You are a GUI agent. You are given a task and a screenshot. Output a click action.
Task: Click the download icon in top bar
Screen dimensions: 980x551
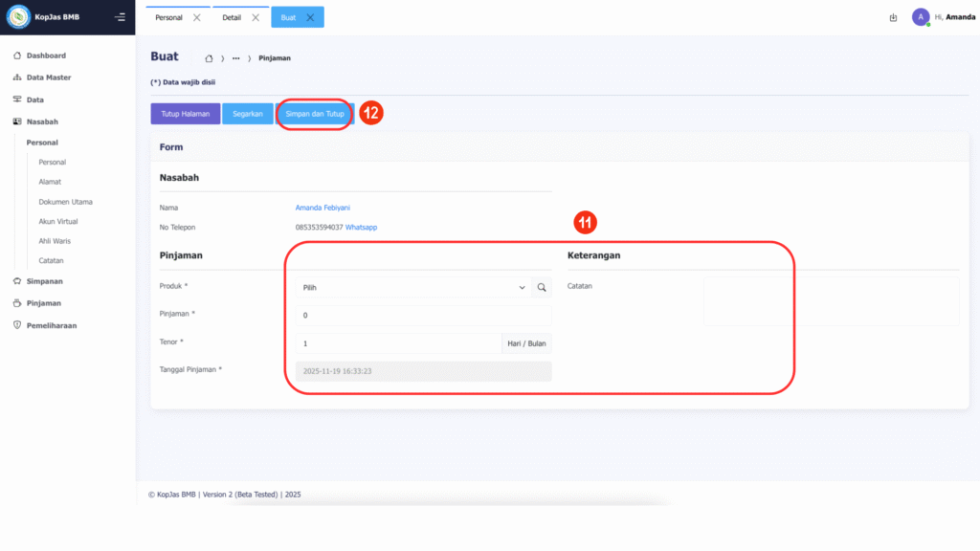pyautogui.click(x=893, y=17)
